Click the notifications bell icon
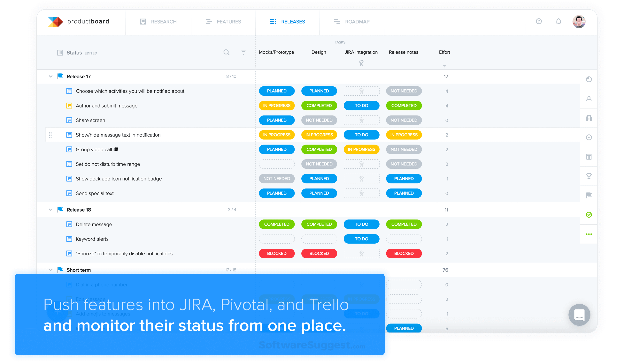 point(558,22)
